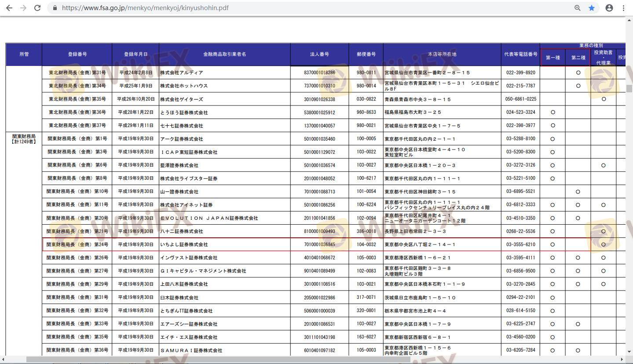Image resolution: width=633 pixels, height=364 pixels.
Task: Click the 金融商品取引業者名 column header
Action: coord(224,55)
